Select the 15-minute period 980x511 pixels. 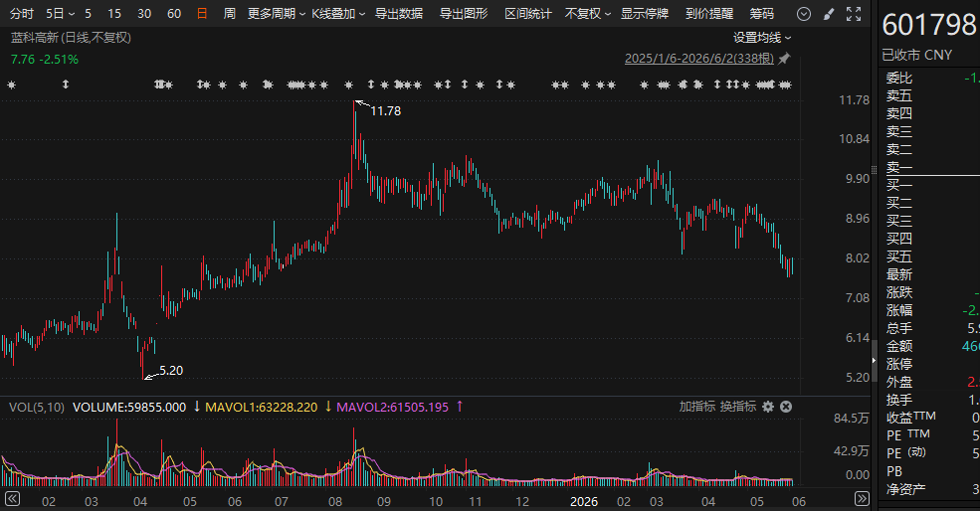pyautogui.click(x=114, y=14)
